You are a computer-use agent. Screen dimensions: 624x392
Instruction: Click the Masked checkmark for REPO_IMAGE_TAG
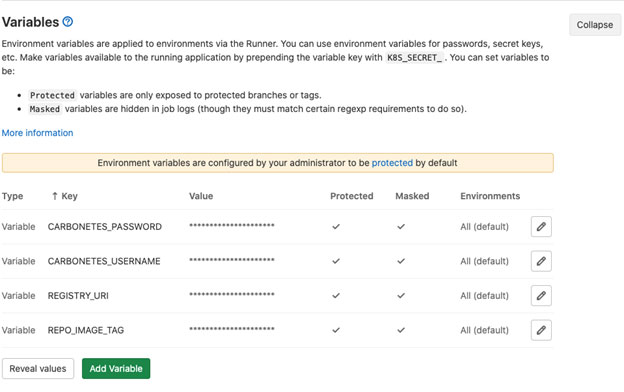click(x=401, y=330)
